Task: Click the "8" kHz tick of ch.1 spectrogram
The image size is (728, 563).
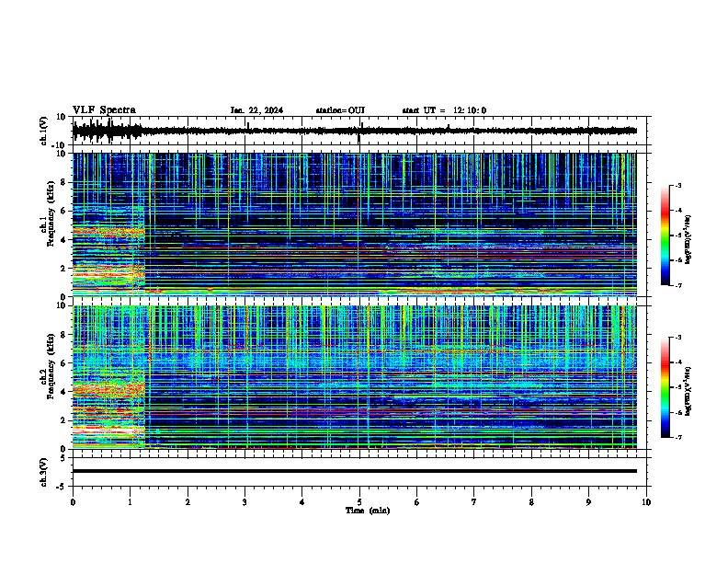Action: pyautogui.click(x=64, y=182)
